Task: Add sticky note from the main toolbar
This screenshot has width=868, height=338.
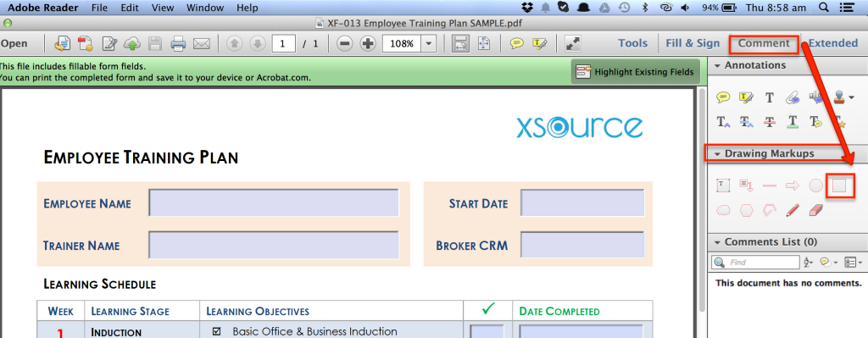Action: 517,43
